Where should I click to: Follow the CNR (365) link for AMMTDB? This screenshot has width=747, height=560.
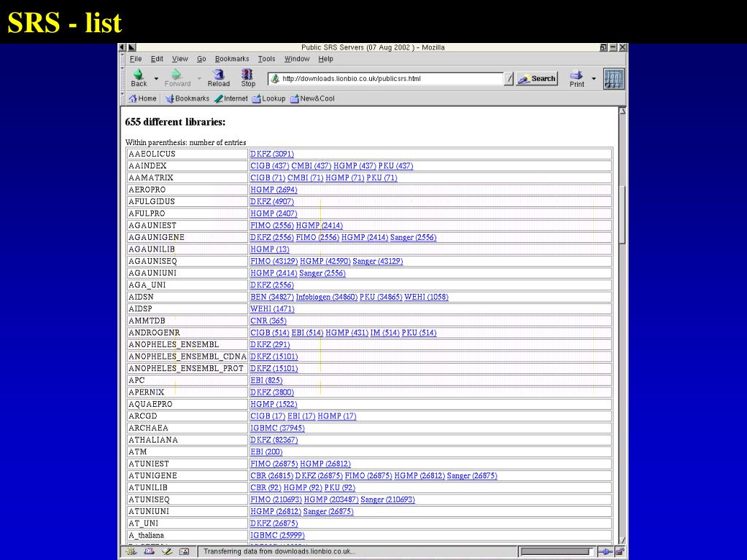[x=268, y=321]
